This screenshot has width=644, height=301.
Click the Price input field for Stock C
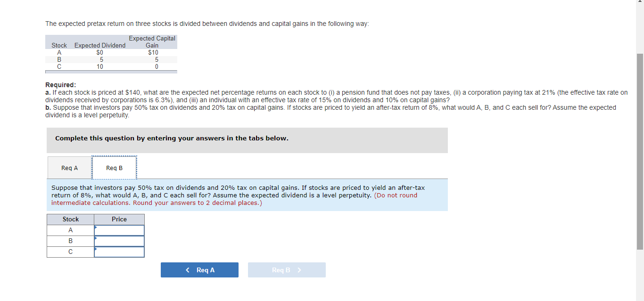click(120, 251)
